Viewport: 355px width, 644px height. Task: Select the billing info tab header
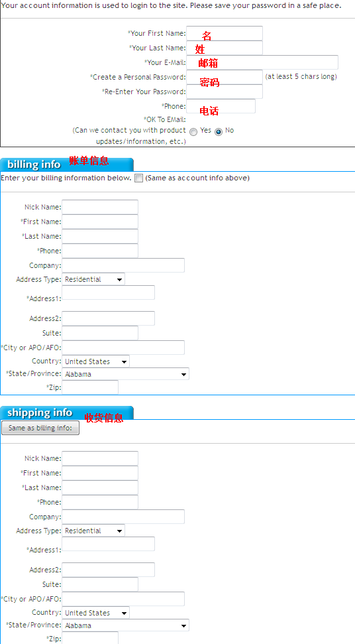[x=67, y=164]
